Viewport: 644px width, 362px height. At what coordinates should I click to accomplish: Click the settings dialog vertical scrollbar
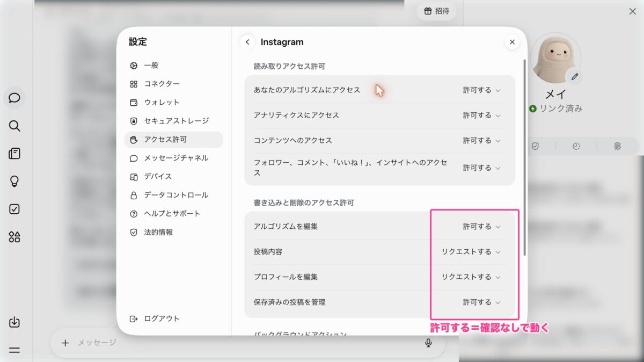pos(524,157)
